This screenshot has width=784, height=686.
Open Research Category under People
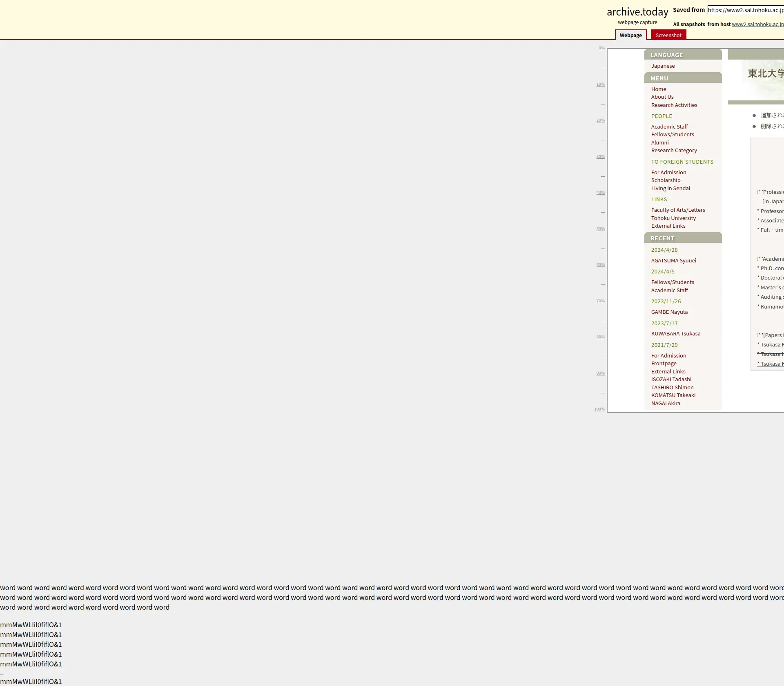coord(674,150)
